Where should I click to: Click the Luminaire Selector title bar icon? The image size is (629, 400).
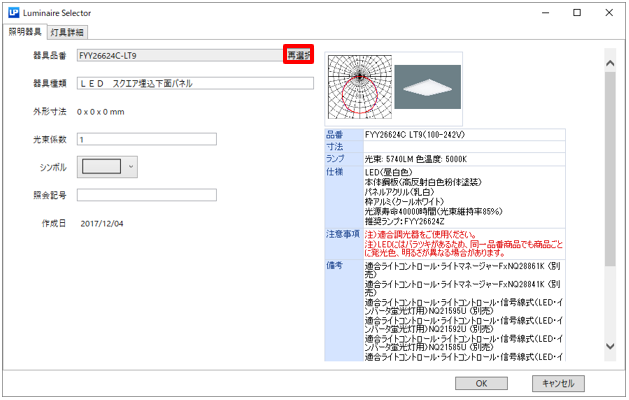tap(12, 12)
